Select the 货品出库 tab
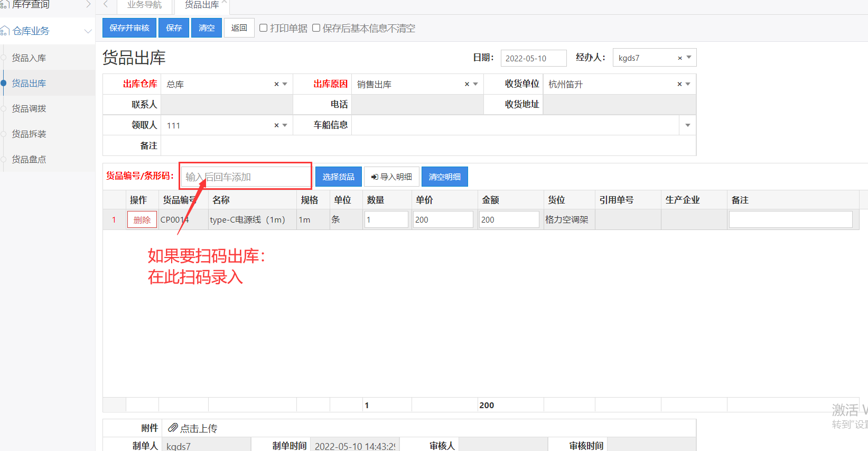Screen dimensions: 868x451 coord(202,5)
